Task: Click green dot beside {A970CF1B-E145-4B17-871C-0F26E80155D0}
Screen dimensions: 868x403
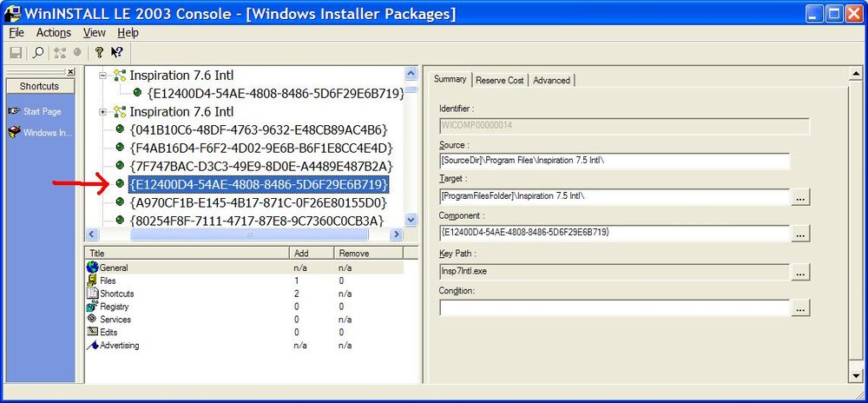Action: 120,201
